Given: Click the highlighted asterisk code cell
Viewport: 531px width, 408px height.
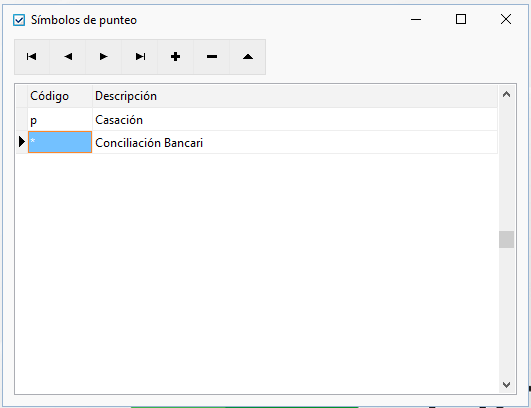Looking at the screenshot, I should [60, 142].
